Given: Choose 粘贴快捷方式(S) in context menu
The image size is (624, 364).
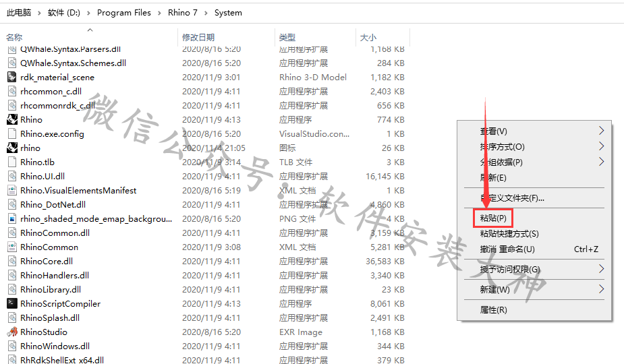Looking at the screenshot, I should 509,233.
